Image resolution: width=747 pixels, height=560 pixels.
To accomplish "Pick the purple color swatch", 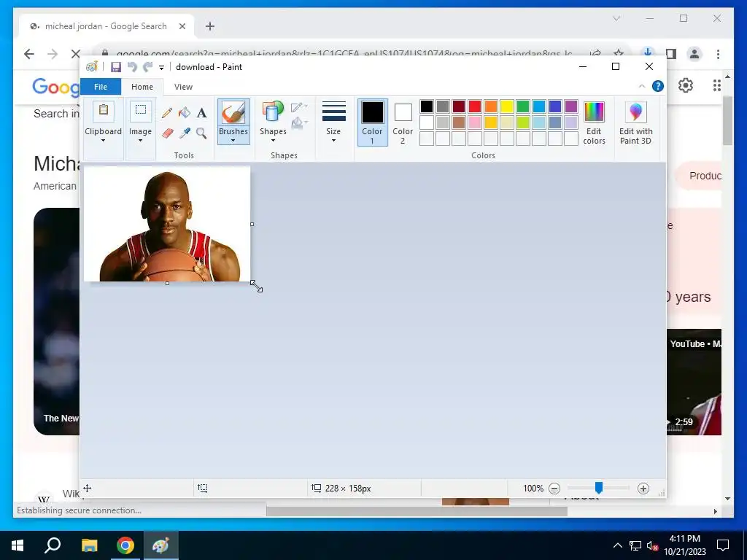I will click(571, 106).
